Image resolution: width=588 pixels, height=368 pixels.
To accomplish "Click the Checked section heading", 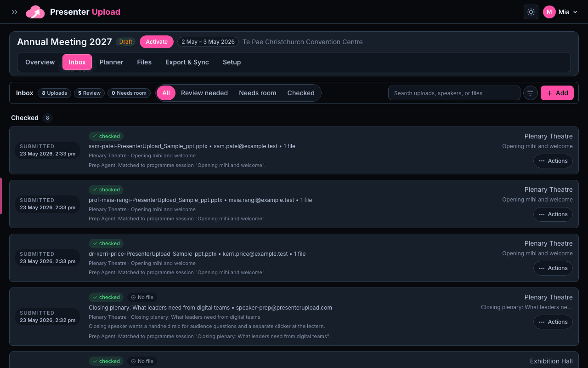I will pyautogui.click(x=25, y=118).
